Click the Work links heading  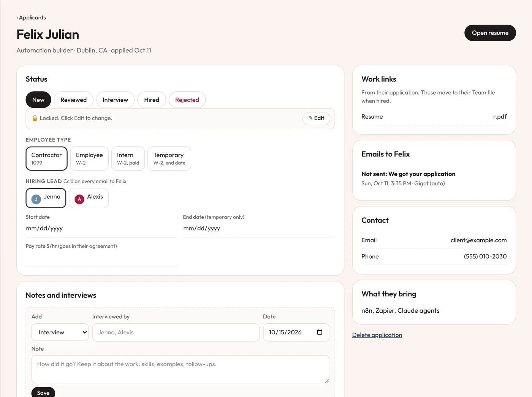pyautogui.click(x=379, y=79)
